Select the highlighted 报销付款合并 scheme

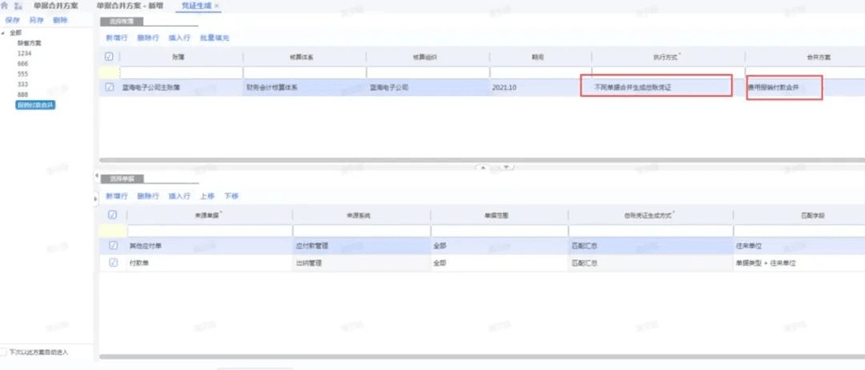pyautogui.click(x=36, y=105)
